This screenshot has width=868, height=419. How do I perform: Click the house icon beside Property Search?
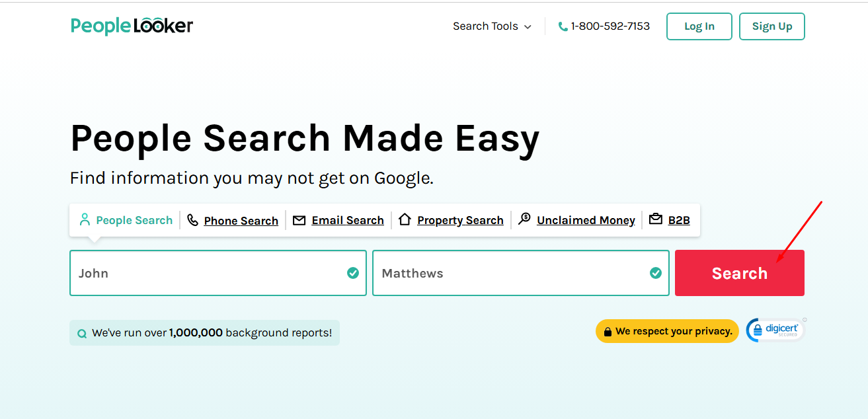click(405, 219)
